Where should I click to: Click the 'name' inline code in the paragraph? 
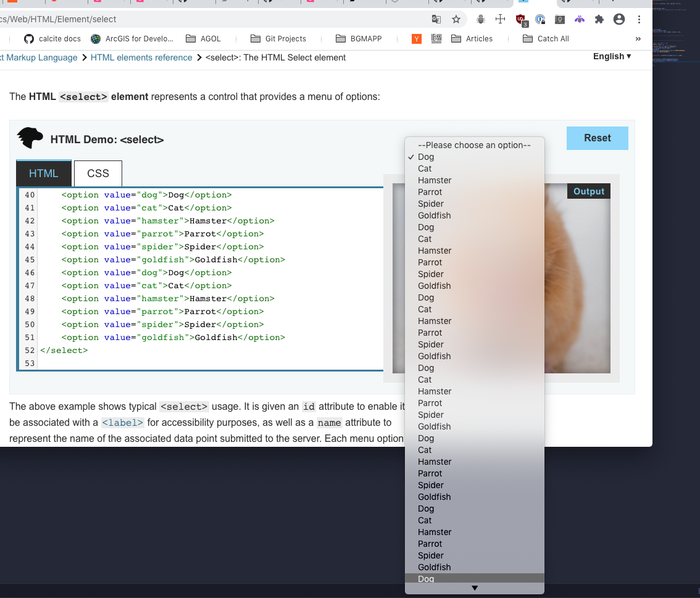tap(330, 423)
